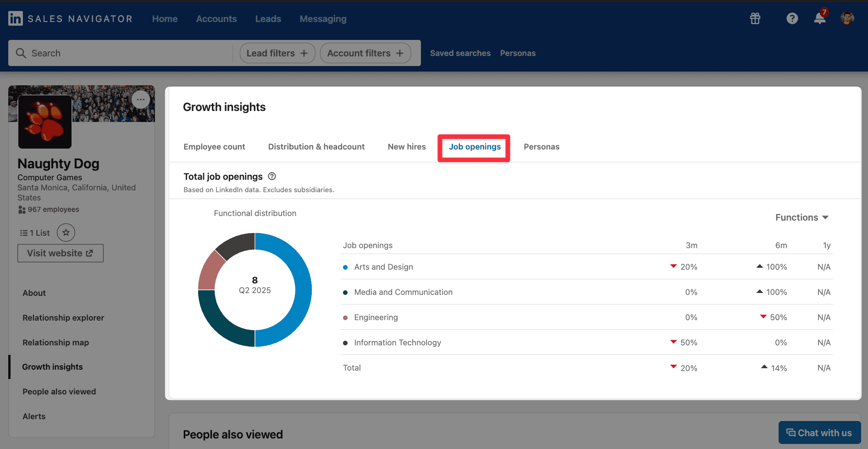Go to the About section
The width and height of the screenshot is (868, 449).
coord(34,293)
